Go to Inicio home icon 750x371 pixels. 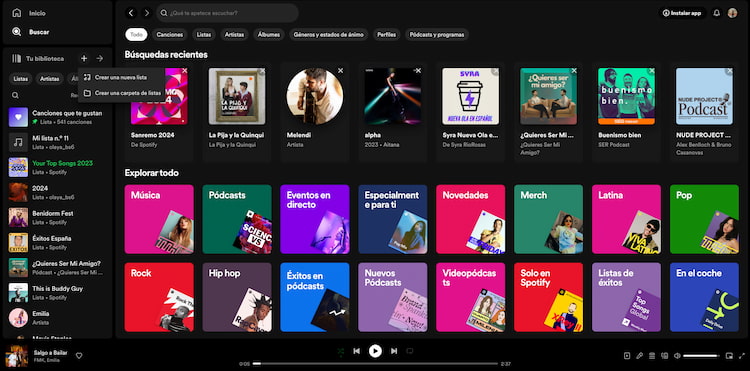[17, 13]
